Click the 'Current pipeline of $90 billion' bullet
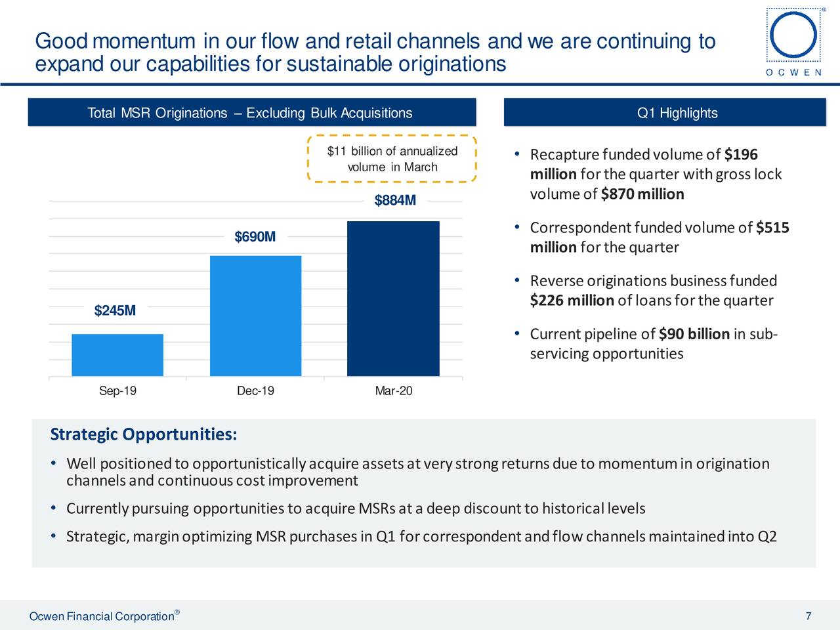Viewport: 840px width, 630px height. point(646,344)
